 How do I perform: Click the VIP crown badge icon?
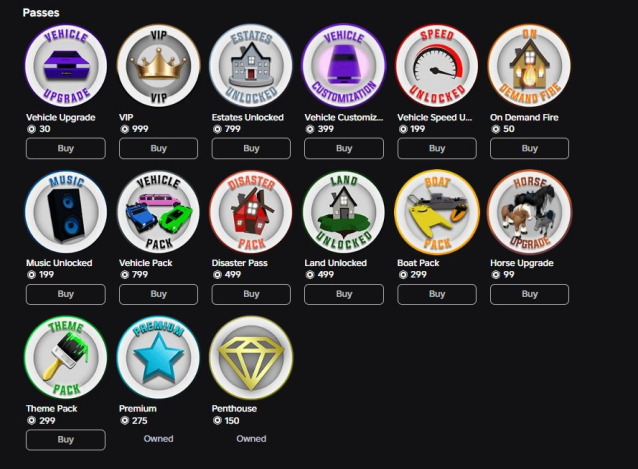[x=159, y=65]
